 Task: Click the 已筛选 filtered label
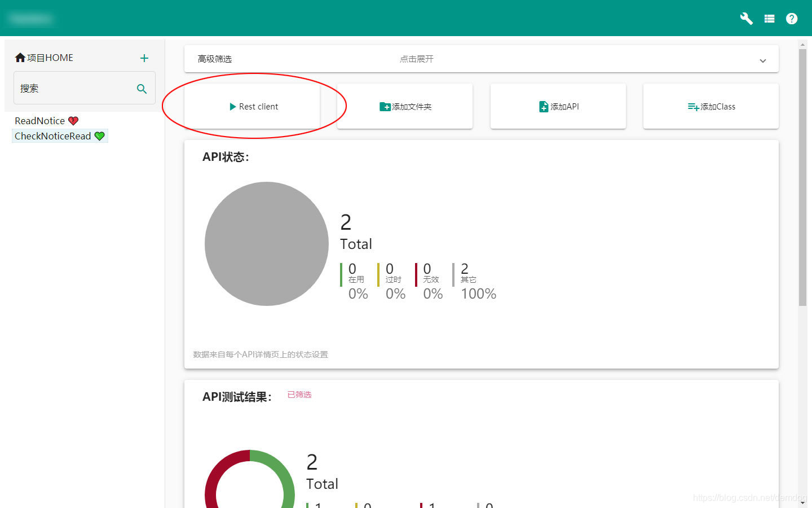[299, 395]
